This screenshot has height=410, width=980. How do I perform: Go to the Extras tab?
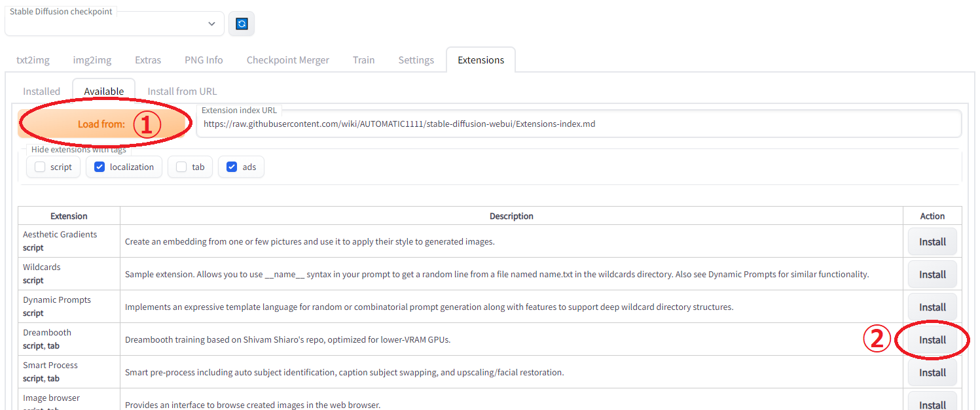coord(148,60)
